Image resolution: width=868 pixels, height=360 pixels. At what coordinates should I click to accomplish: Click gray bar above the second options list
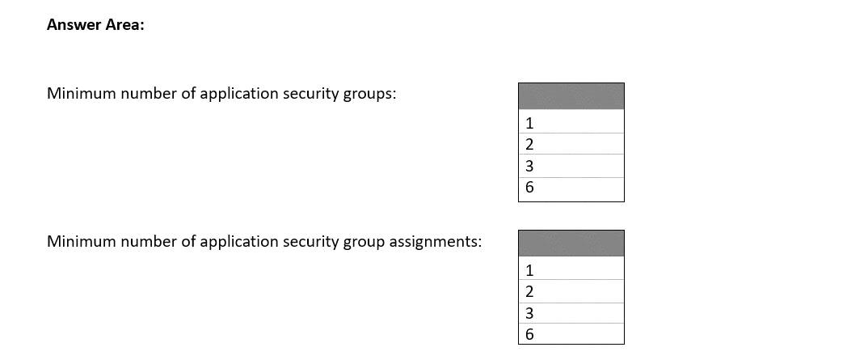571,244
